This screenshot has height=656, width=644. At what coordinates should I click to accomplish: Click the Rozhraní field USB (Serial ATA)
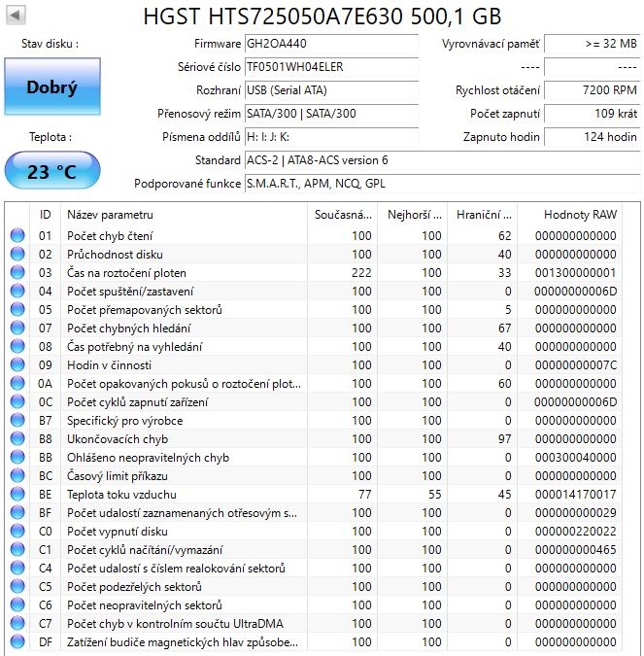[x=331, y=90]
